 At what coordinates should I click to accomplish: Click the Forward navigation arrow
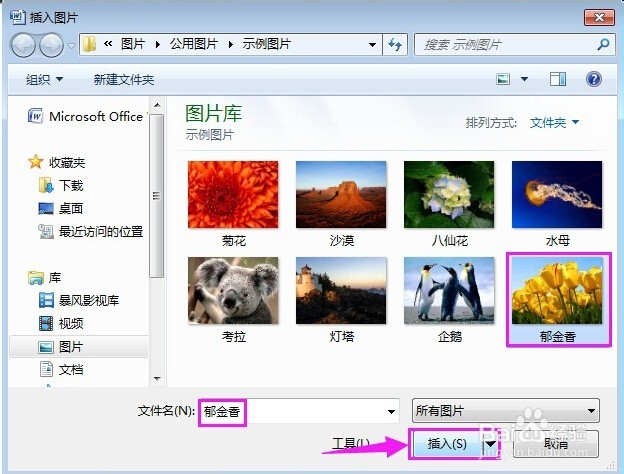pyautogui.click(x=51, y=45)
